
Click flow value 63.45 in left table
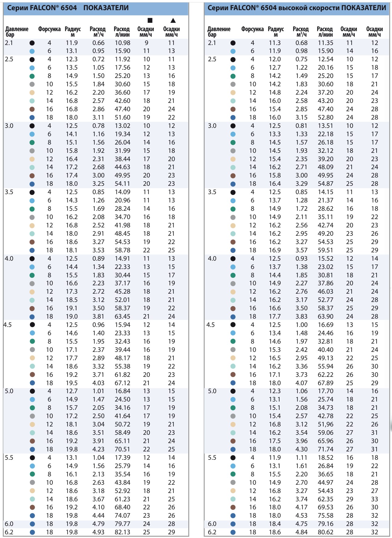click(x=123, y=316)
